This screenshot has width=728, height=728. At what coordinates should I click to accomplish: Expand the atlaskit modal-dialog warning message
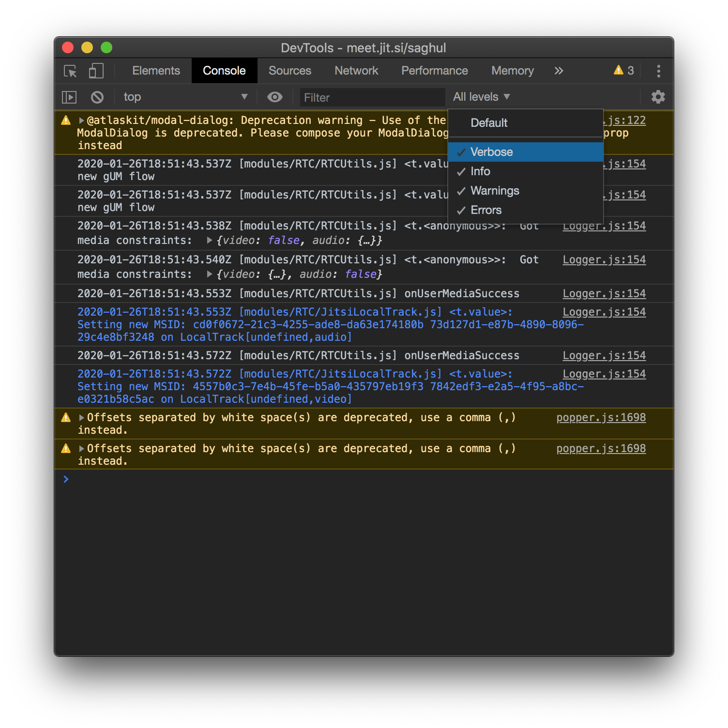(81, 121)
